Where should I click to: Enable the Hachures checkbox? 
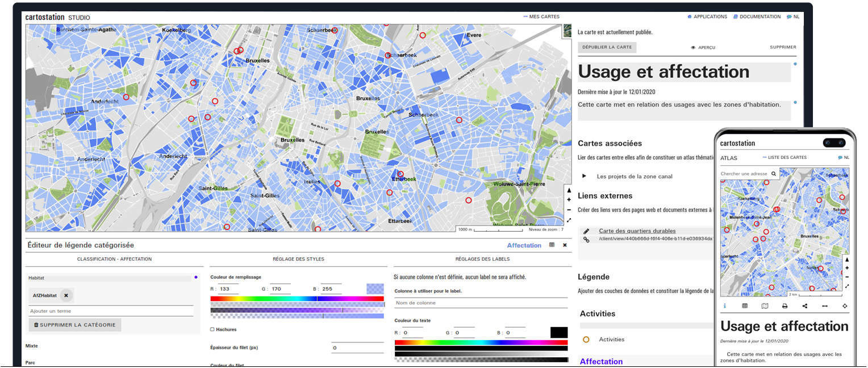click(x=212, y=329)
